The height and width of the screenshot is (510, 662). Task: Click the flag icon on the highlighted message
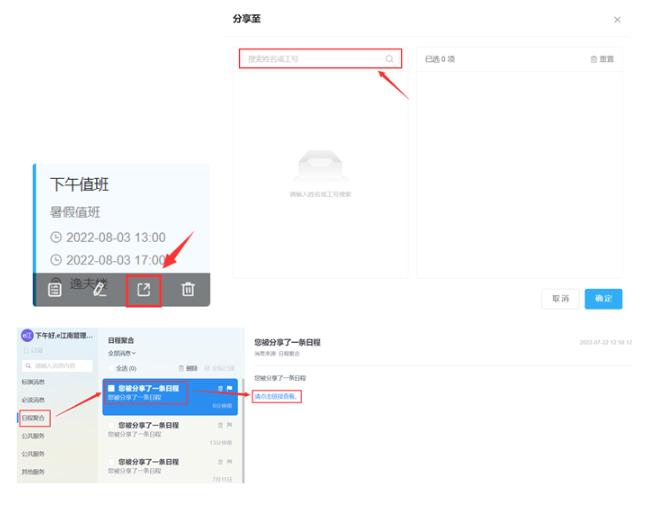click(229, 388)
